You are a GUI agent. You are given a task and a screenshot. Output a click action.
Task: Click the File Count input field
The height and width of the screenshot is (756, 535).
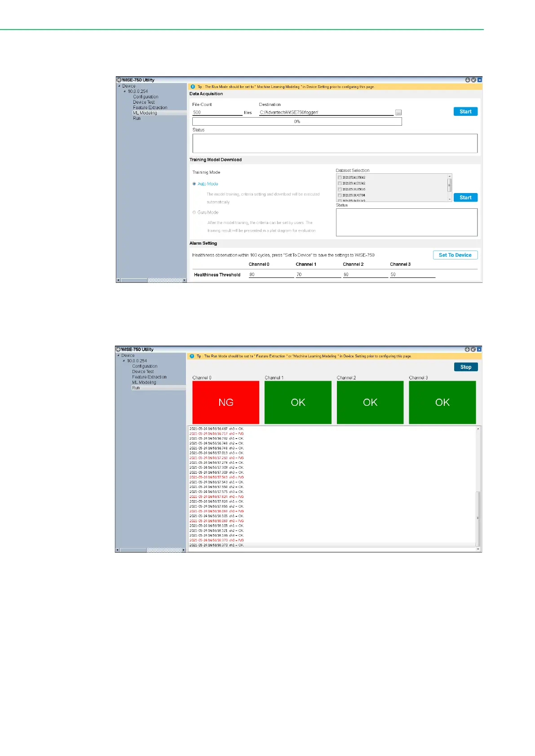click(217, 113)
